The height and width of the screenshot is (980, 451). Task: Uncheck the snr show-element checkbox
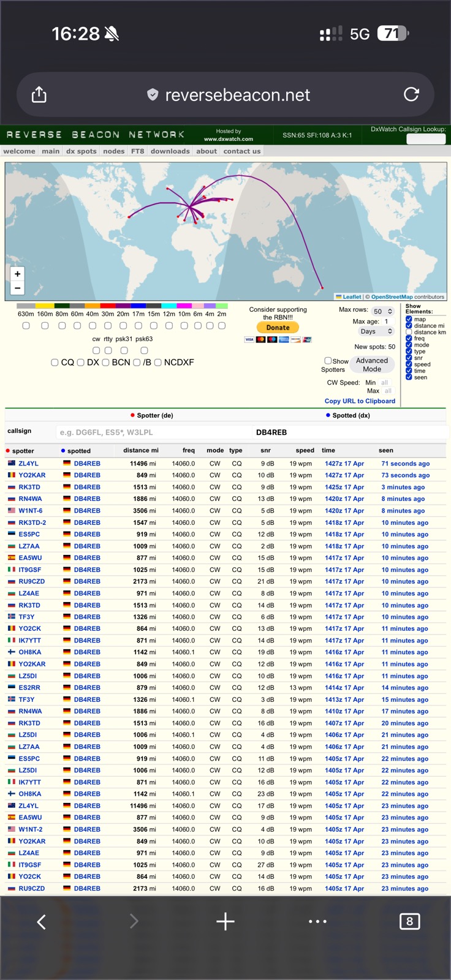409,358
